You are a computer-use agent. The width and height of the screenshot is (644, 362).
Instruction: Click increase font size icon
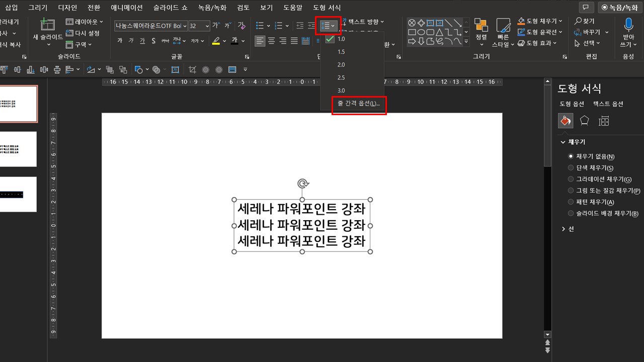(x=216, y=25)
